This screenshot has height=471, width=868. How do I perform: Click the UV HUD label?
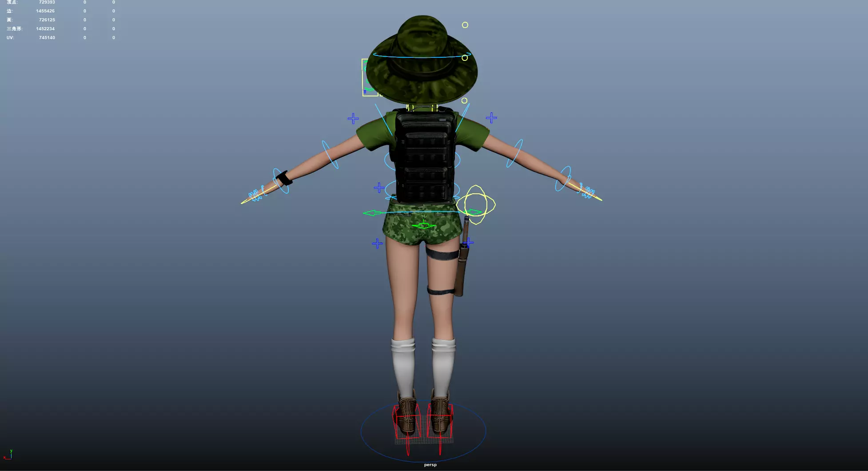[10, 38]
